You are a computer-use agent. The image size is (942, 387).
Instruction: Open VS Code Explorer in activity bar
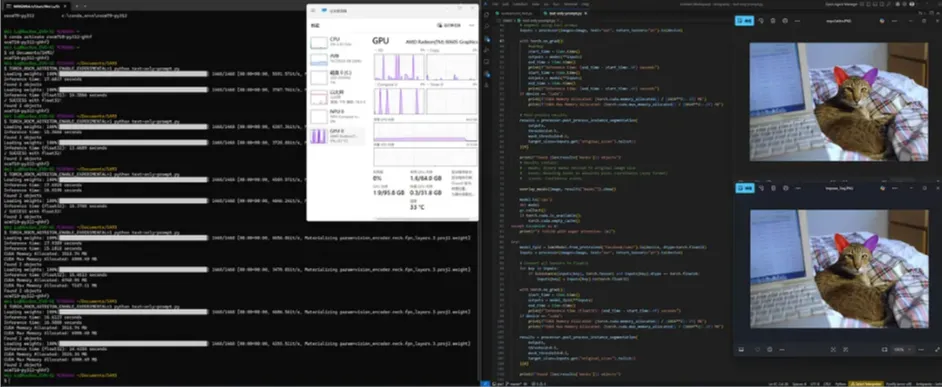coord(487,14)
